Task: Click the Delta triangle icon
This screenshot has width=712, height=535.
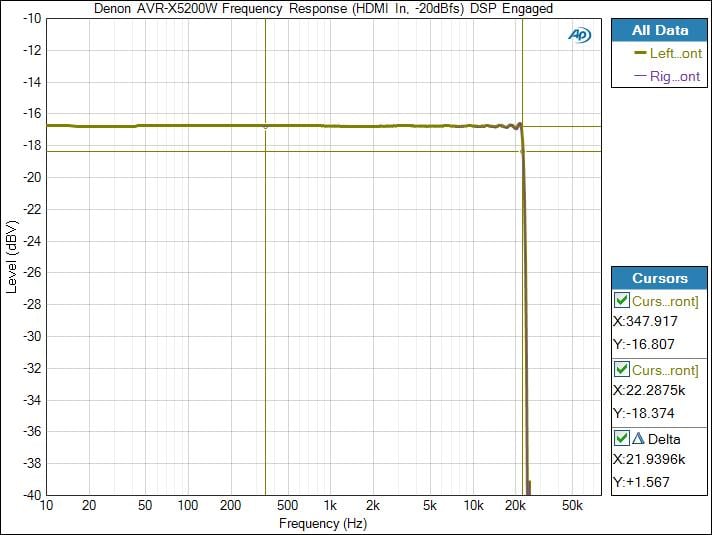Action: click(x=637, y=438)
